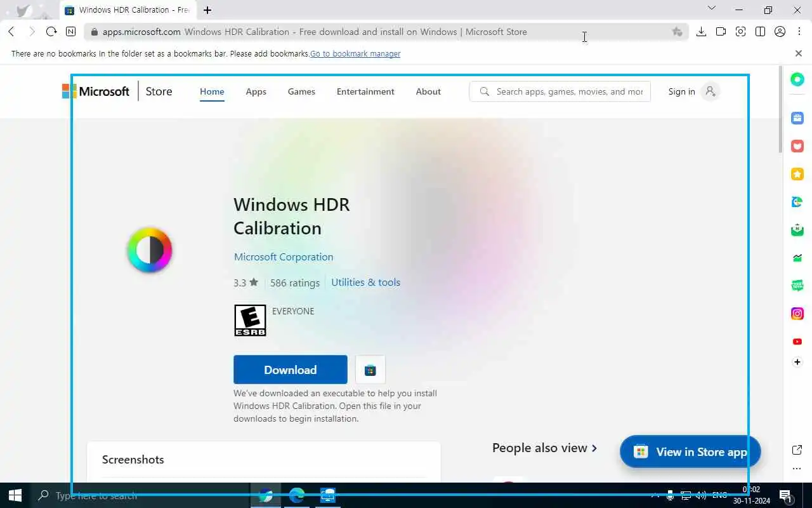This screenshot has width=812, height=508.
Task: Open a new tab with plus button
Action: tap(207, 10)
